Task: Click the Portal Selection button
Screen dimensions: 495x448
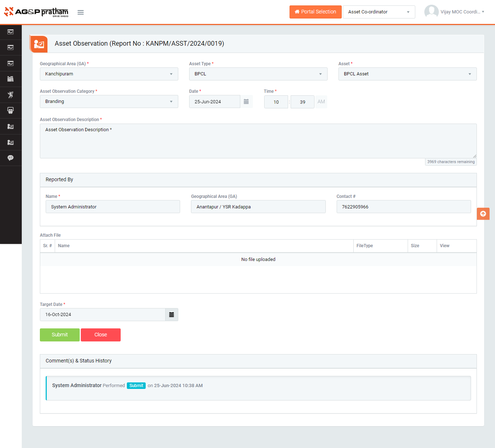Action: pyautogui.click(x=315, y=12)
